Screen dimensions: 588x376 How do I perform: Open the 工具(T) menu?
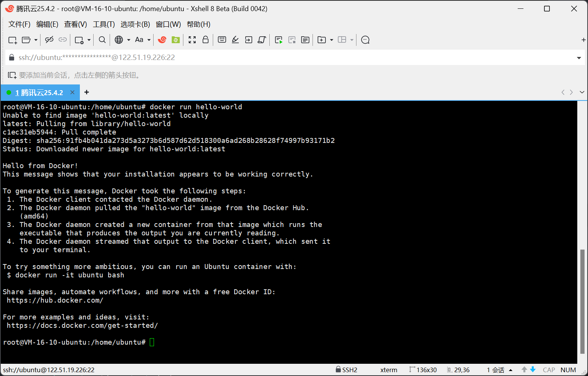pyautogui.click(x=104, y=24)
